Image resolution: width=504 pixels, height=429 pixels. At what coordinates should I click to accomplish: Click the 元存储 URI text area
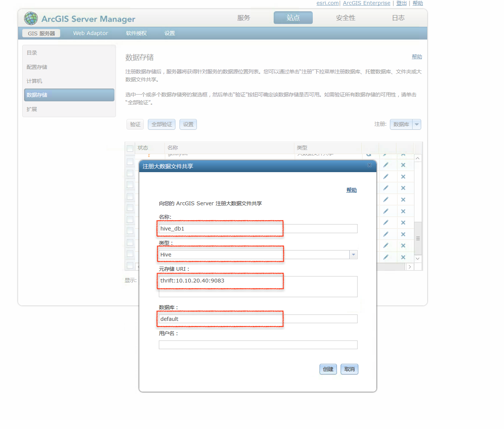click(x=258, y=287)
